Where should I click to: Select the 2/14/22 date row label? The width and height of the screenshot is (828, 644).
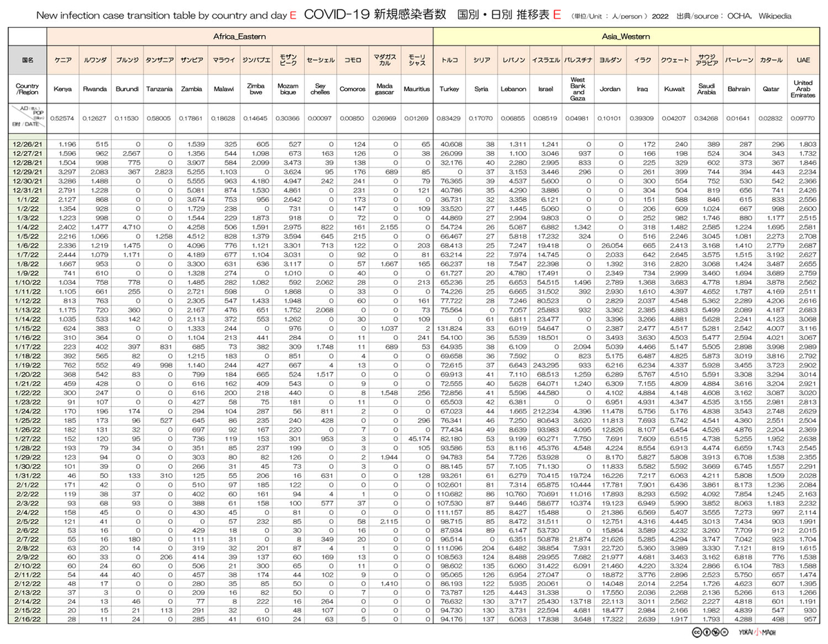[x=27, y=601]
